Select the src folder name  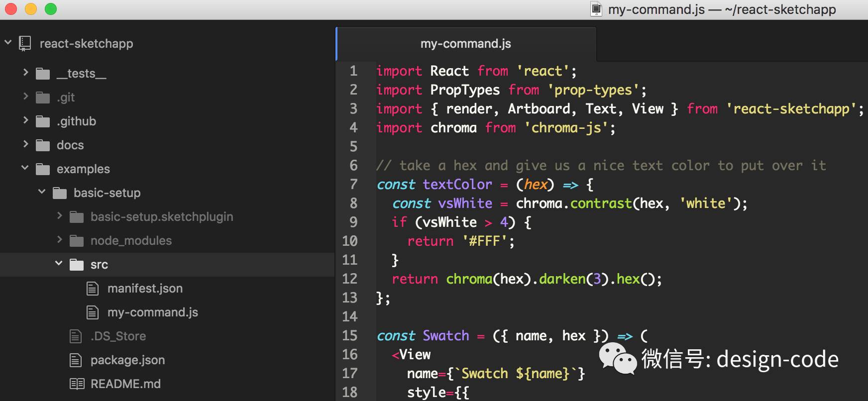coord(99,265)
